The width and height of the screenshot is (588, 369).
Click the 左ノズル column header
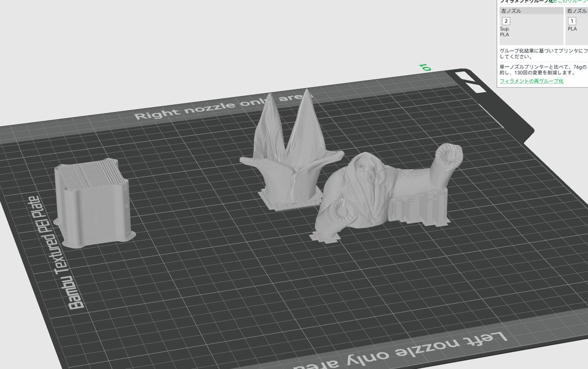coord(531,10)
